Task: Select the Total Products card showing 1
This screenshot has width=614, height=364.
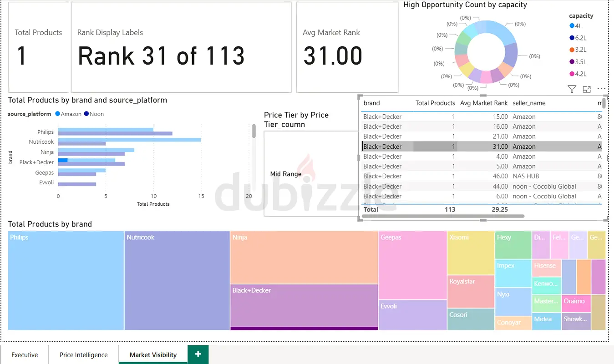Action: point(39,47)
